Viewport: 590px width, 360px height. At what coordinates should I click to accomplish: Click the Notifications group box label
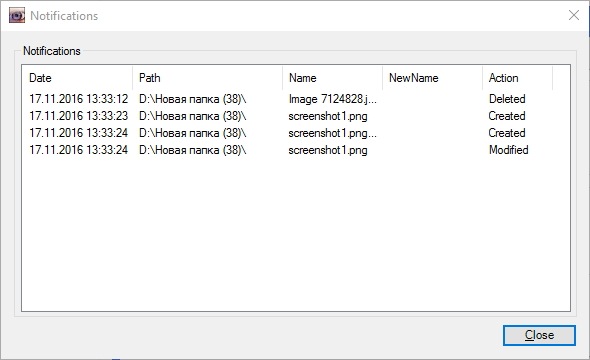pos(52,51)
